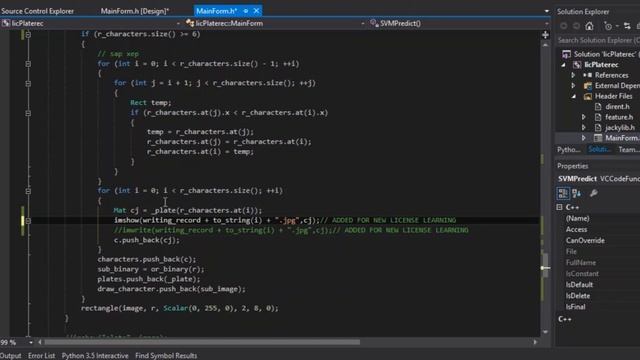Expand the External Dependencies node

pos(573,86)
